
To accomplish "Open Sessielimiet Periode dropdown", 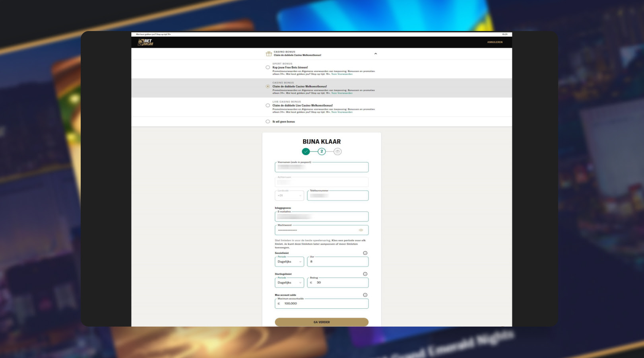I will tap(289, 262).
